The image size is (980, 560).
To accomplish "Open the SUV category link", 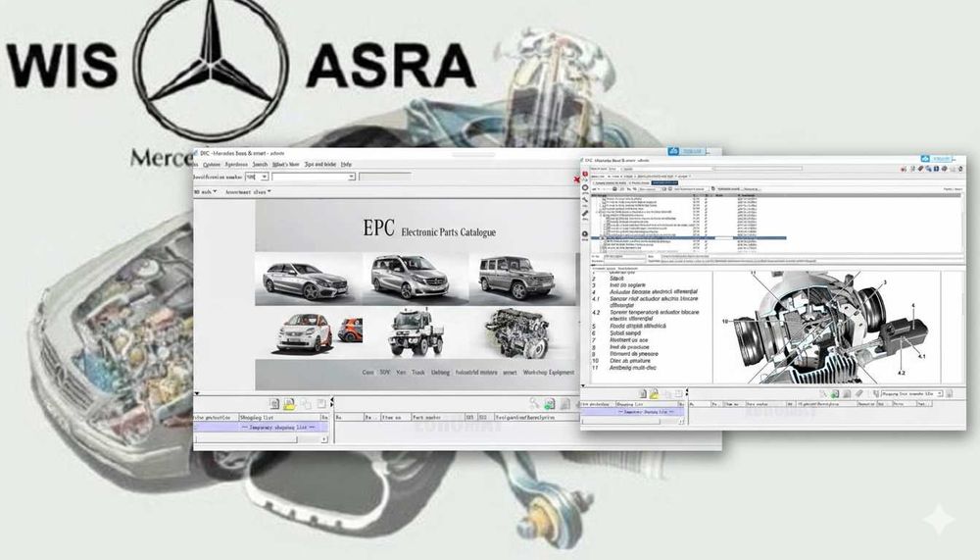I will pos(385,373).
